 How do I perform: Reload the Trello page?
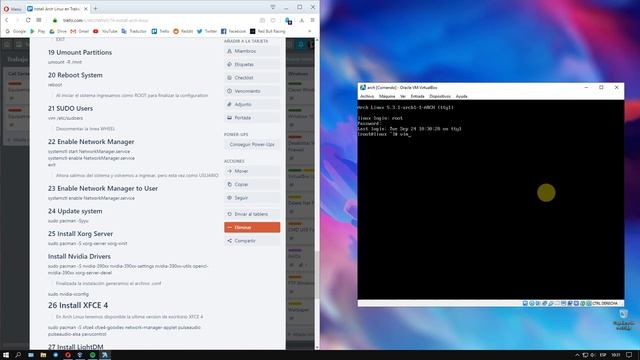pyautogui.click(x=28, y=20)
